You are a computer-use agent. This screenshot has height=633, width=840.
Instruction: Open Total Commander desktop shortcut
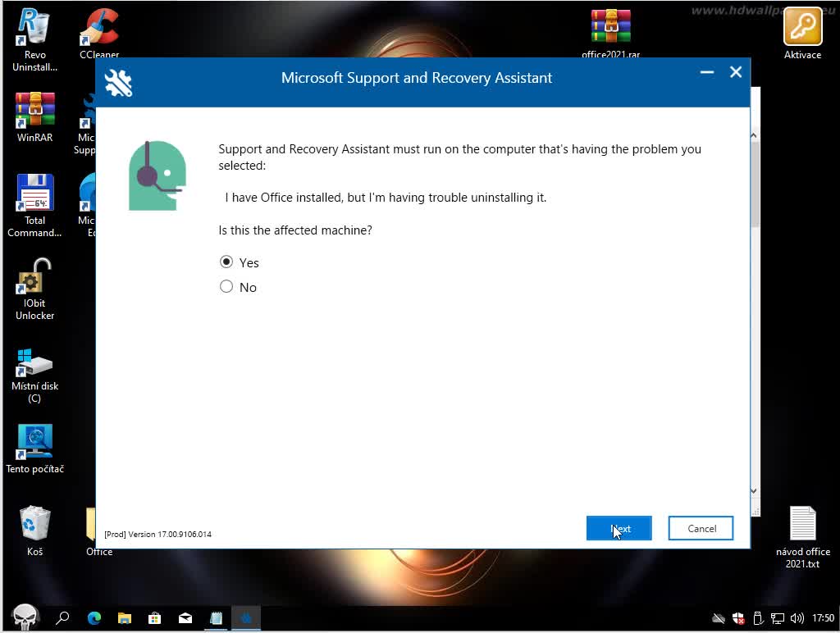[x=34, y=206]
